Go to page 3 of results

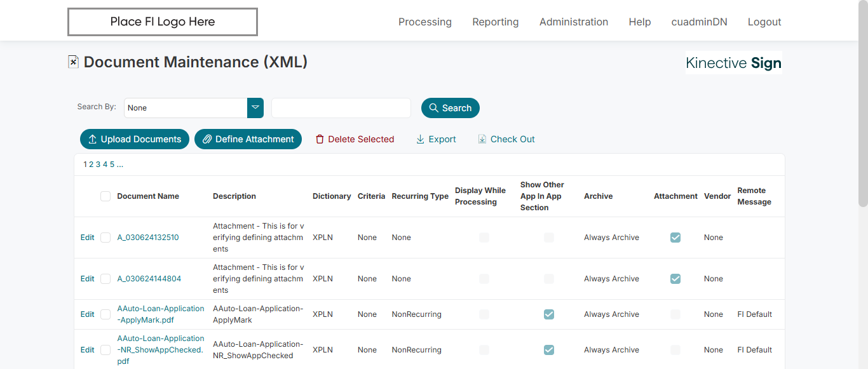point(98,164)
